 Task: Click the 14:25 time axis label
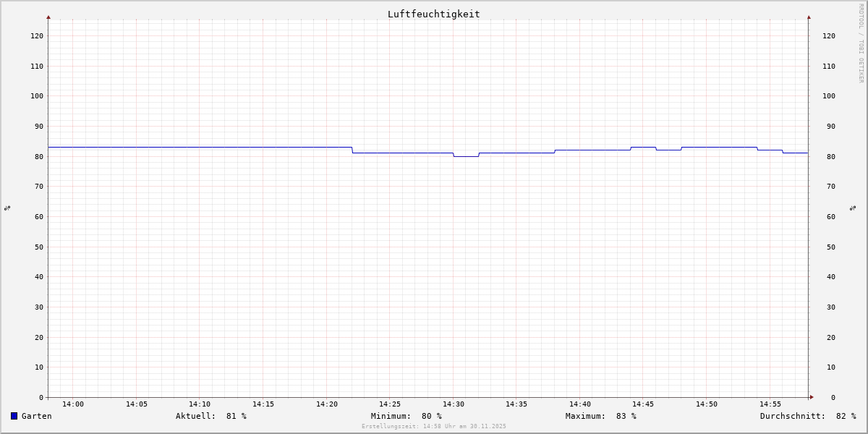click(x=390, y=404)
